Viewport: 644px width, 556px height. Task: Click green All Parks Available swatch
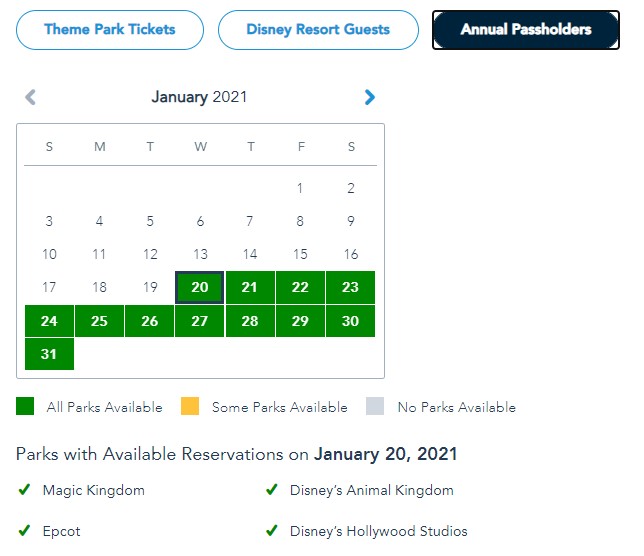point(25,407)
